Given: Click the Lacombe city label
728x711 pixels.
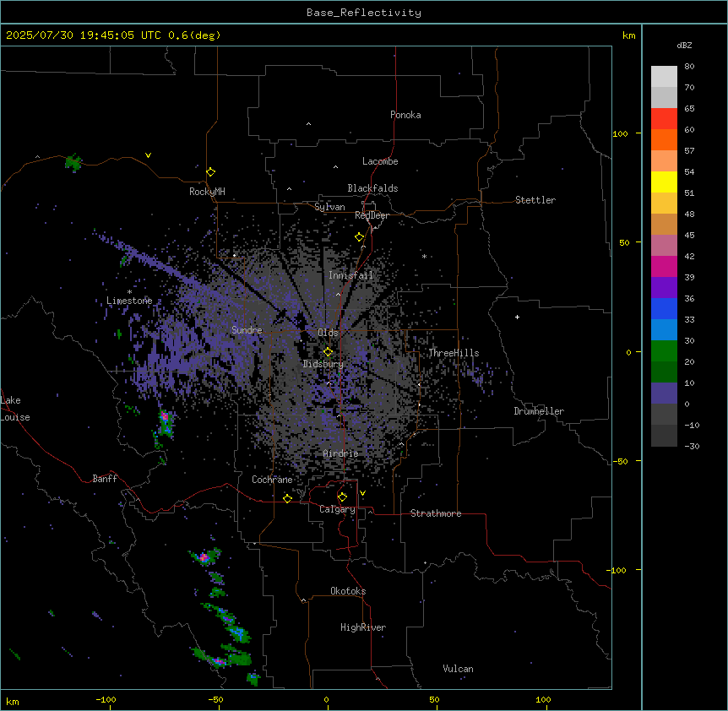Looking at the screenshot, I should click(380, 161).
